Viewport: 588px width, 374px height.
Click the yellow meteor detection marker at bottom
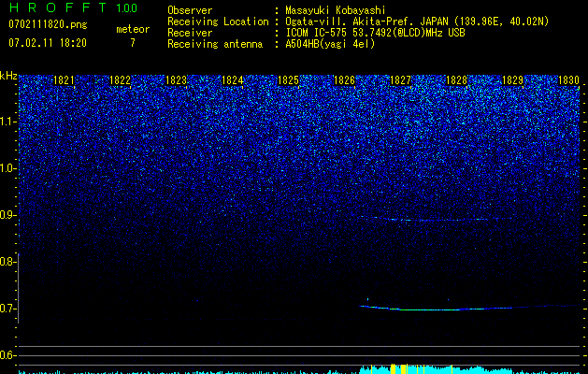(394, 368)
